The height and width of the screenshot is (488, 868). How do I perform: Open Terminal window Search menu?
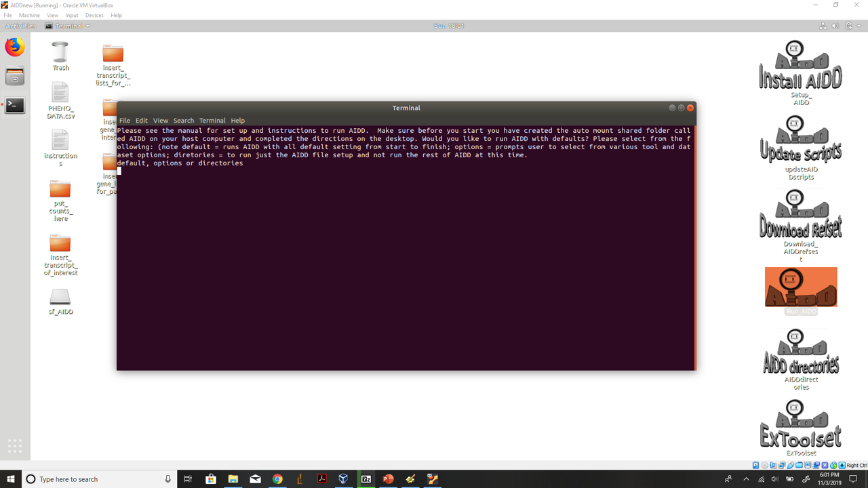tap(184, 121)
